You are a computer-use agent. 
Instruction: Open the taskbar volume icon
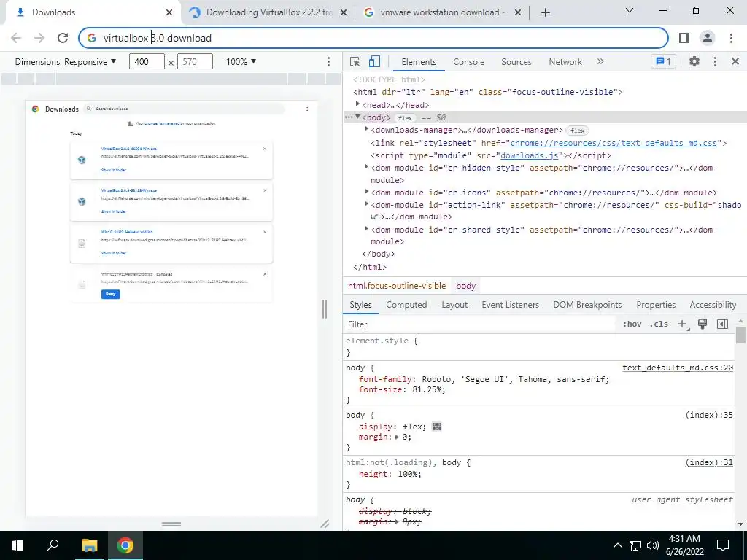(x=653, y=545)
